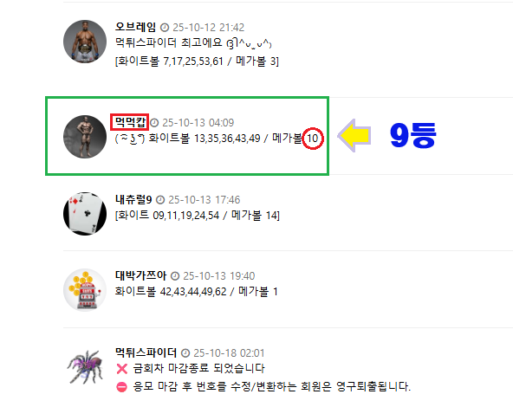513x420 pixels.
Task: Click the 대박가쯔아 username
Action: (x=140, y=275)
